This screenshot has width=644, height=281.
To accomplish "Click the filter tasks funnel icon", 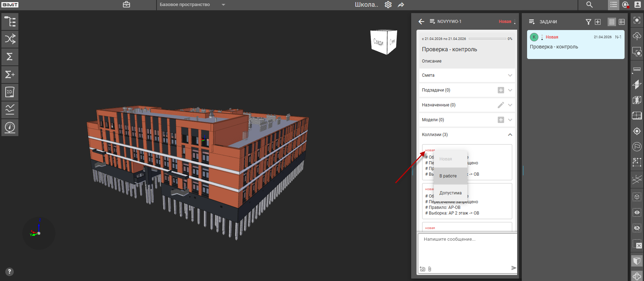I will pos(588,22).
